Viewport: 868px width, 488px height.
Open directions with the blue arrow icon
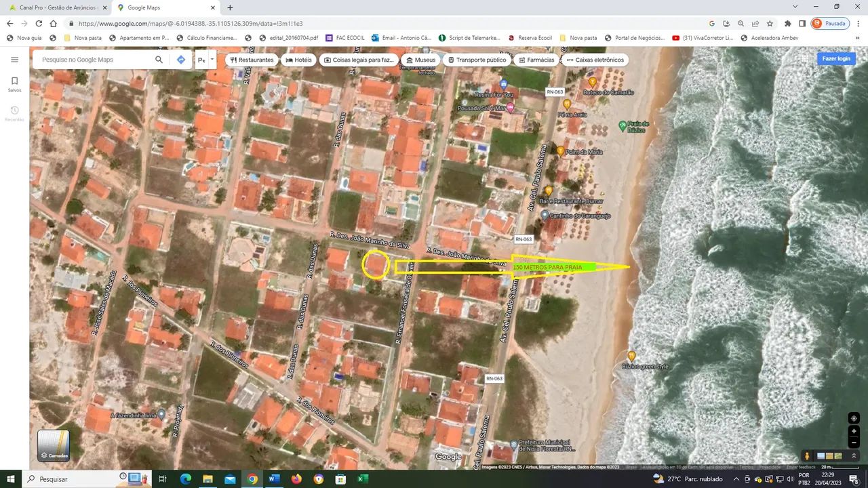(181, 60)
